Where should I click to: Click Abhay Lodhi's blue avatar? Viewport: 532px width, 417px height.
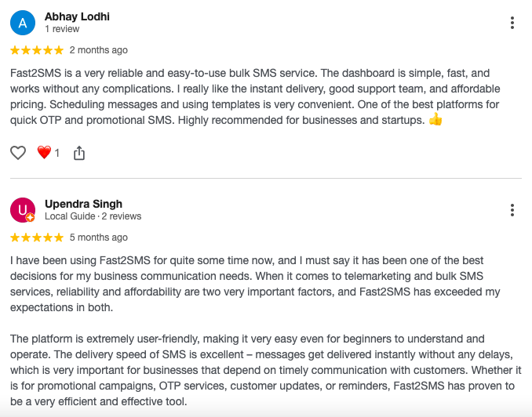tap(23, 23)
